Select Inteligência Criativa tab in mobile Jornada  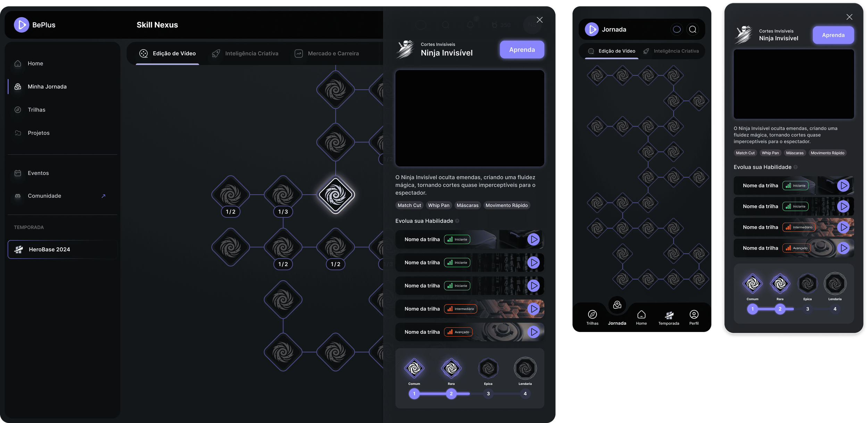click(x=671, y=51)
